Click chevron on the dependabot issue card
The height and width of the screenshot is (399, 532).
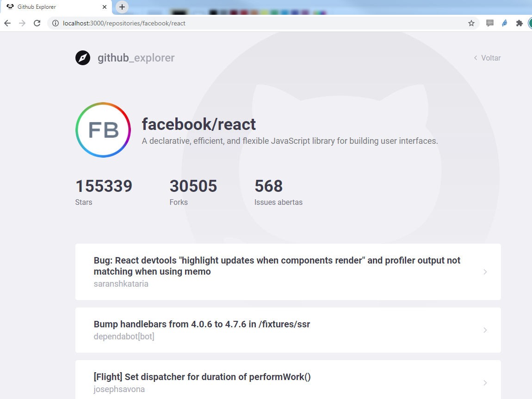click(x=485, y=330)
